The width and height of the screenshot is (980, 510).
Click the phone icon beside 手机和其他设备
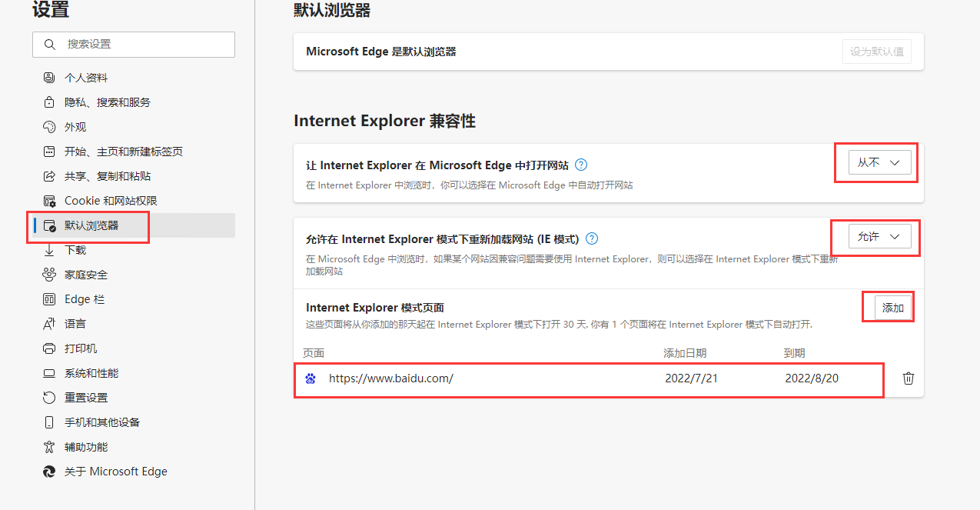[49, 422]
